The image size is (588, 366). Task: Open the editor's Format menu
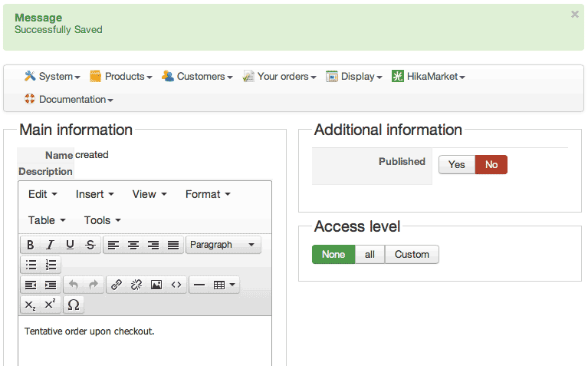[208, 194]
